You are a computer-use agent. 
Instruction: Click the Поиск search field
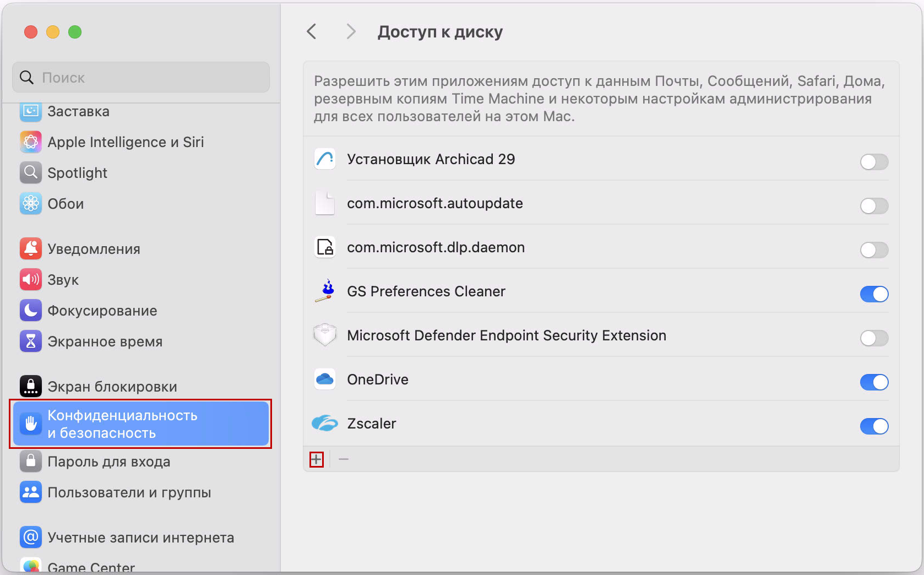(140, 77)
